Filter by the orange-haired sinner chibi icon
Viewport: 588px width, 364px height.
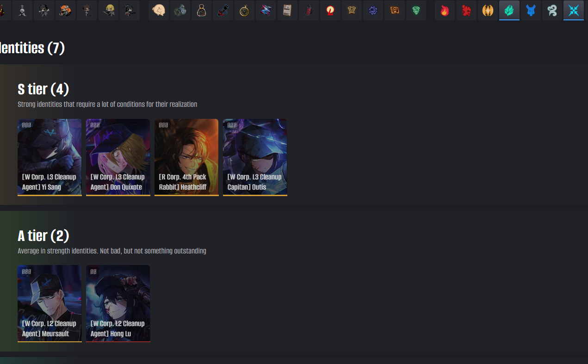pyautogui.click(x=65, y=10)
